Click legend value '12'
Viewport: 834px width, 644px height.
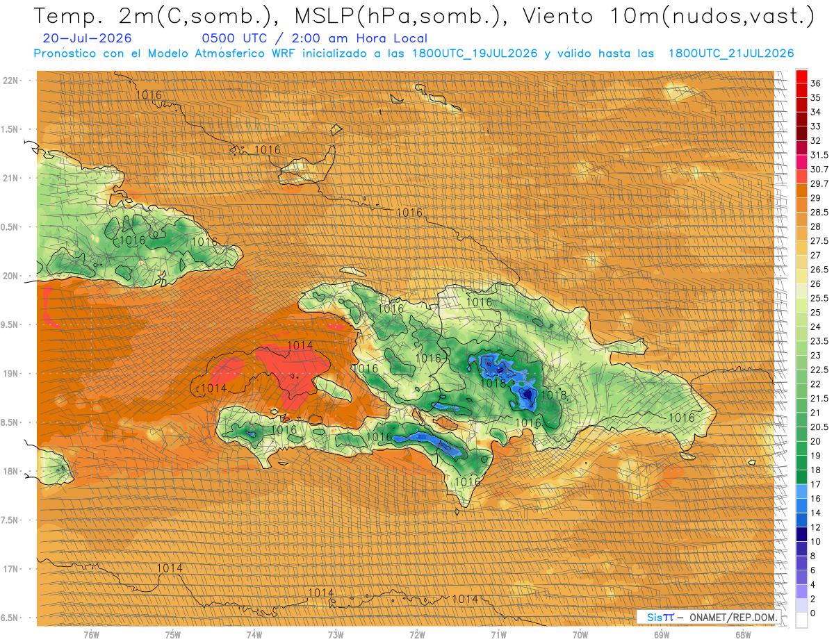click(816, 527)
